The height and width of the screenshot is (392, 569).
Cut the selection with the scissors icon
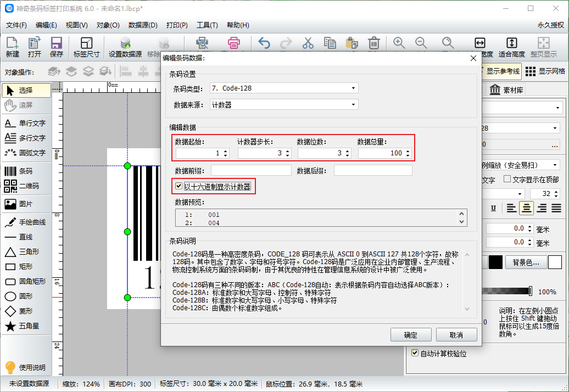click(308, 43)
